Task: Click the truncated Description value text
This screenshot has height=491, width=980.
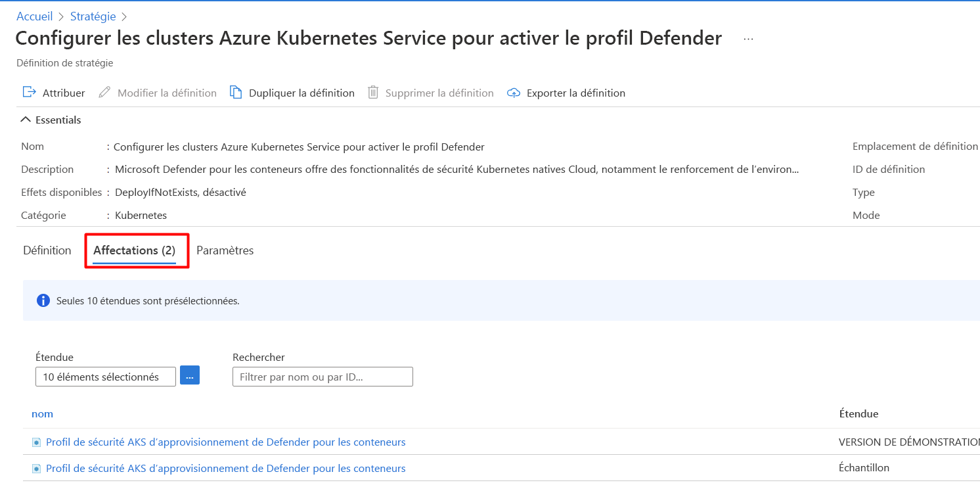Action: 457,170
